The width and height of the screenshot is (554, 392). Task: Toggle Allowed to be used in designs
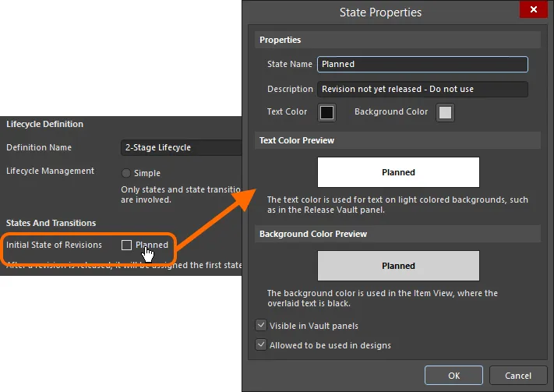click(x=261, y=344)
